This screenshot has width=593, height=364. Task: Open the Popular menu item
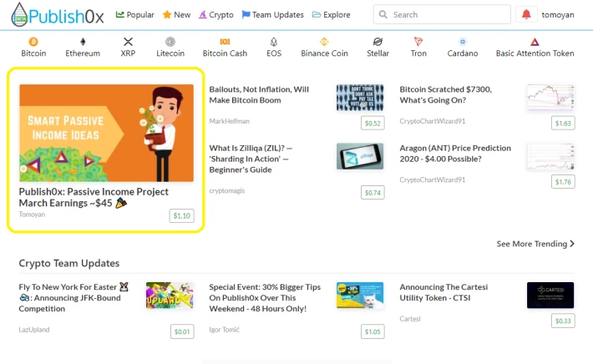tap(135, 15)
